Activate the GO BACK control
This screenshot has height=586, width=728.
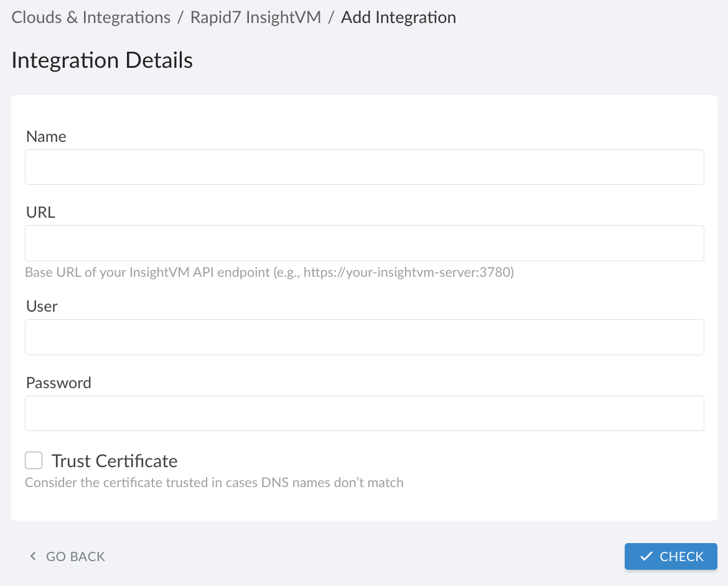[75, 556]
